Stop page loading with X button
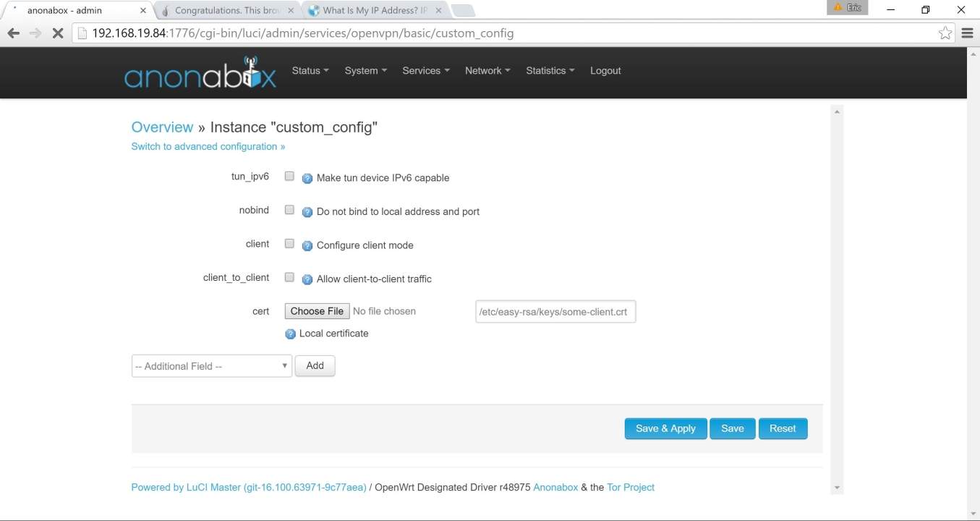The image size is (980, 521). 58,33
